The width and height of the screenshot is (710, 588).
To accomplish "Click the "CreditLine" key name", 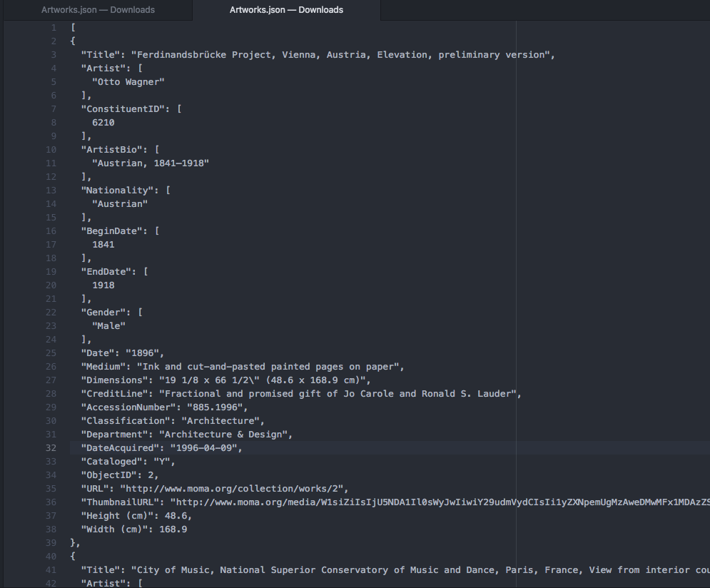I will 114,394.
